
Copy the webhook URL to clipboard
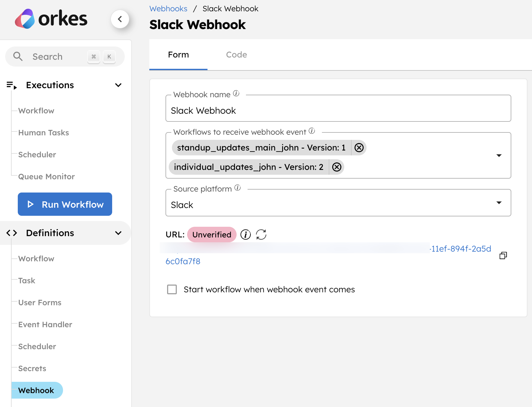pyautogui.click(x=503, y=256)
